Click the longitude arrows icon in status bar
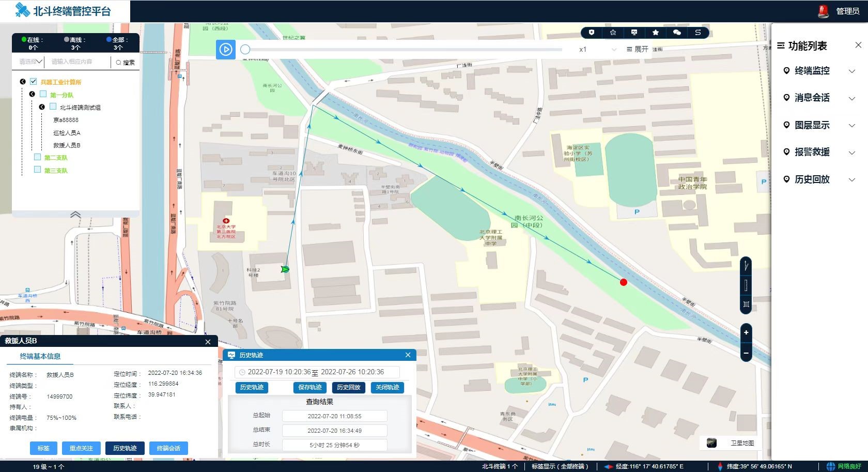Image resolution: width=868 pixels, height=472 pixels. [609, 466]
